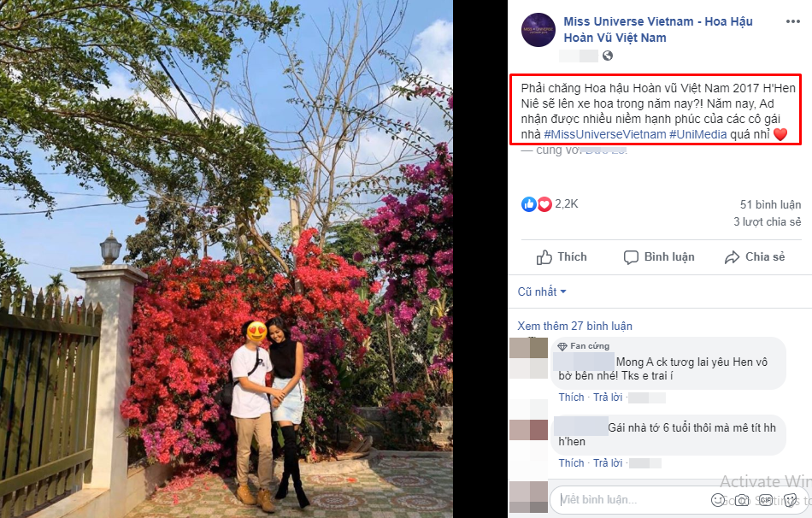Image resolution: width=812 pixels, height=518 pixels.
Task: Open the post options three-dots menu
Action: point(793,21)
